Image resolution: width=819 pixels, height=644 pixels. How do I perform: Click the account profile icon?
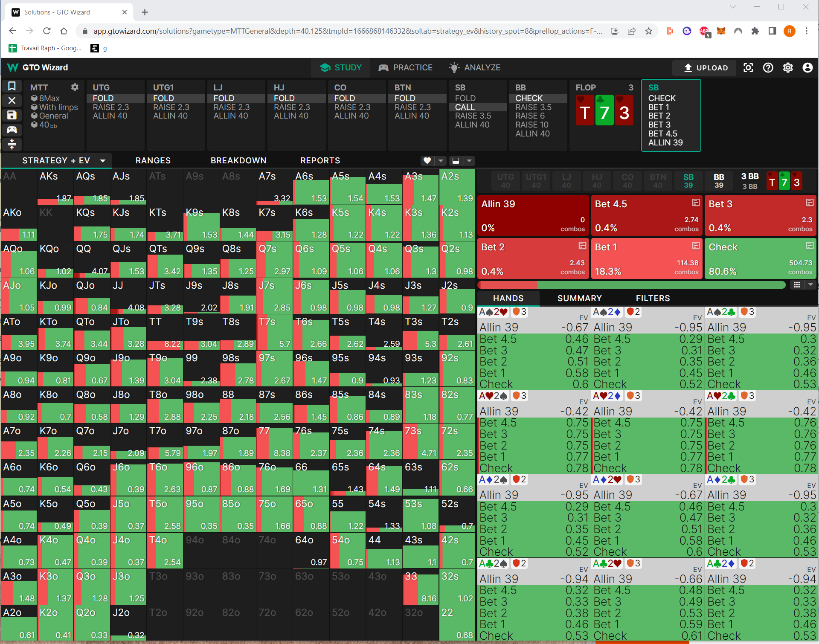click(x=807, y=68)
